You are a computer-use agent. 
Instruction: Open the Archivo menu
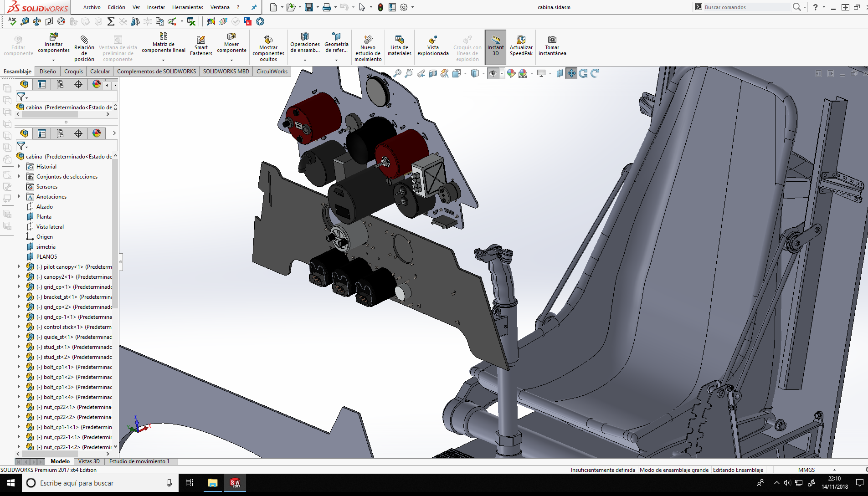(x=92, y=7)
